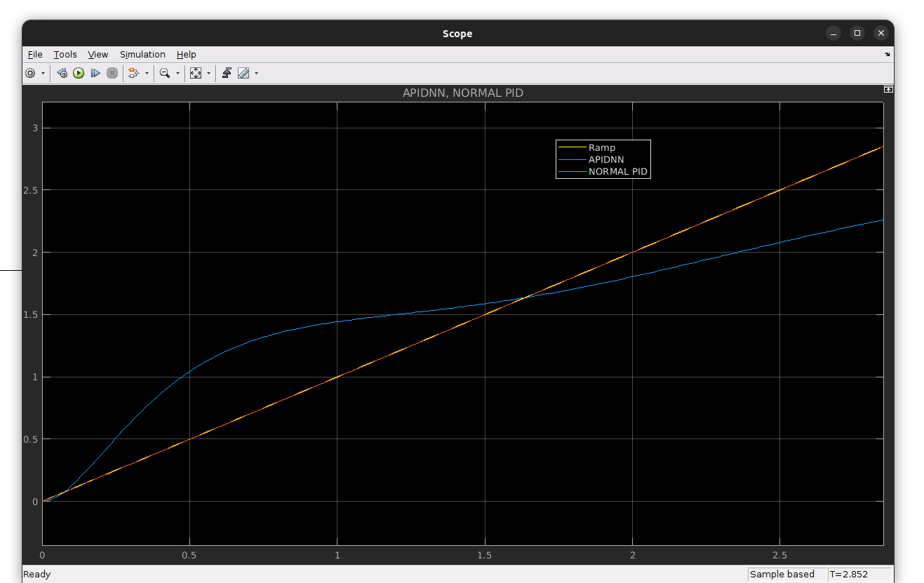This screenshot has width=924, height=583.
Task: Expand the axes scaling dropdown arrow
Action: (x=208, y=73)
